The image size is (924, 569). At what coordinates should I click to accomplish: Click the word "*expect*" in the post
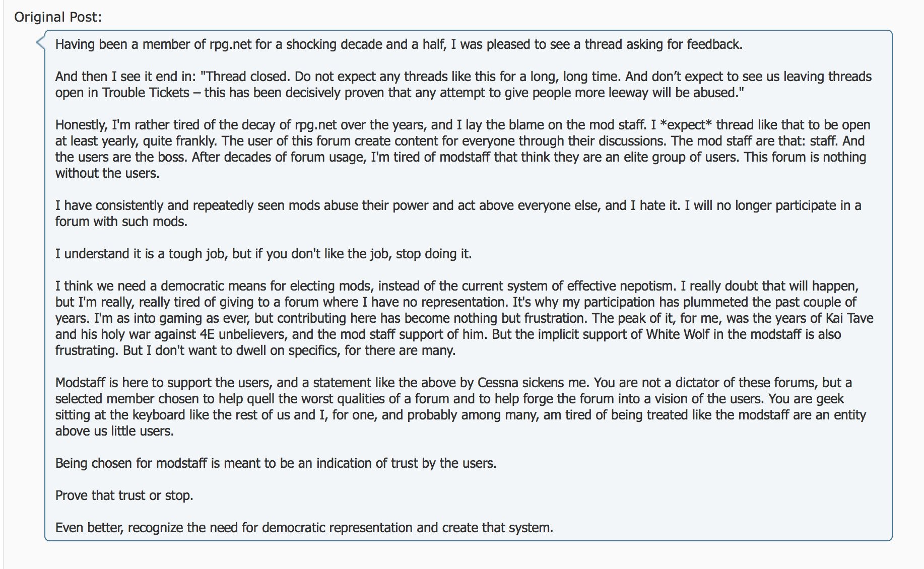(x=686, y=125)
